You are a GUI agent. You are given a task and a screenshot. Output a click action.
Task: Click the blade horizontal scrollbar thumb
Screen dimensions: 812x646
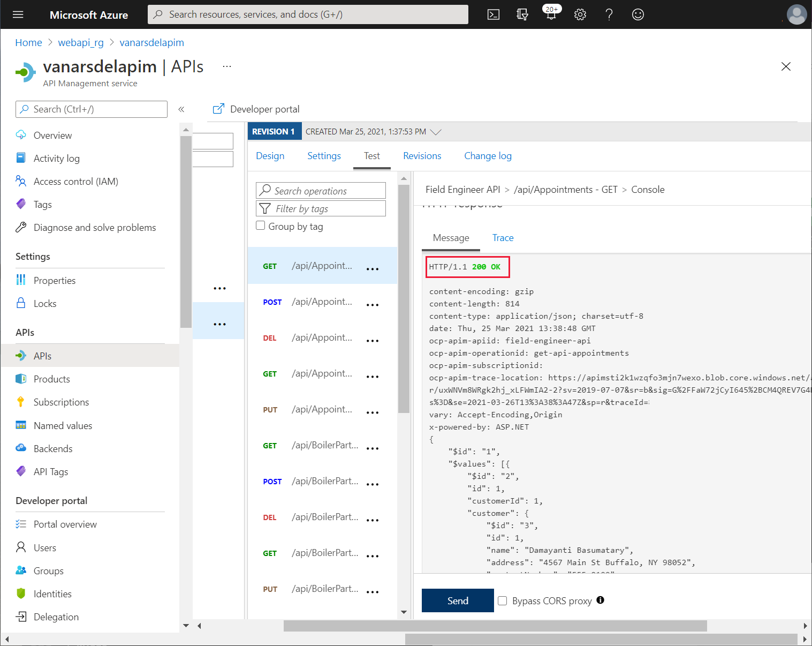495,626
